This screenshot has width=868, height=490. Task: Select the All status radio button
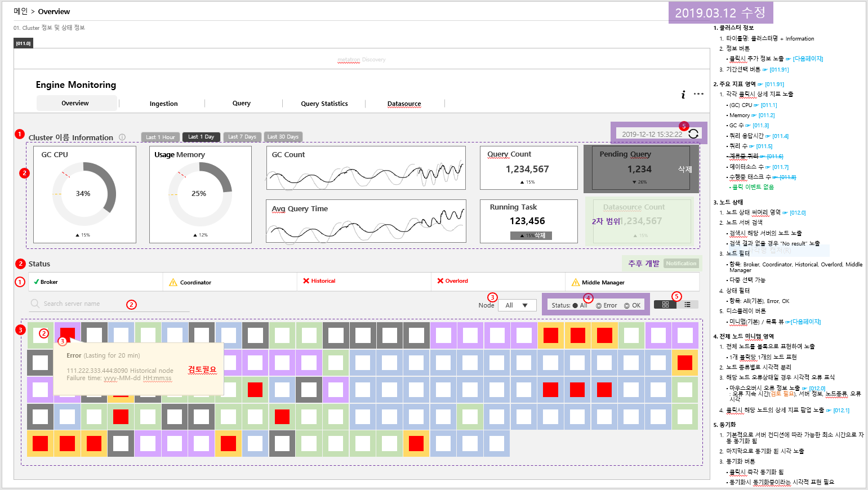[574, 305]
